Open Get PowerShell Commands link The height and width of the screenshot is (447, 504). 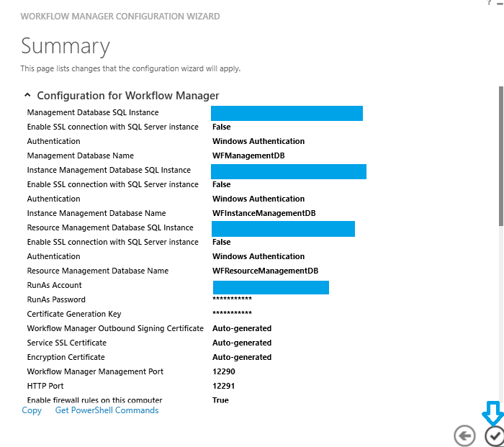tap(107, 410)
